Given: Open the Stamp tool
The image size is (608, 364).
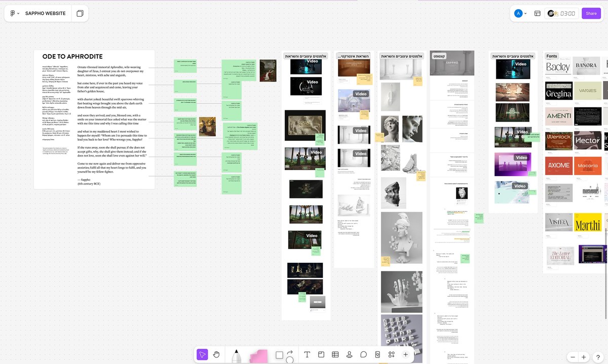Looking at the screenshot, I should click(x=349, y=355).
